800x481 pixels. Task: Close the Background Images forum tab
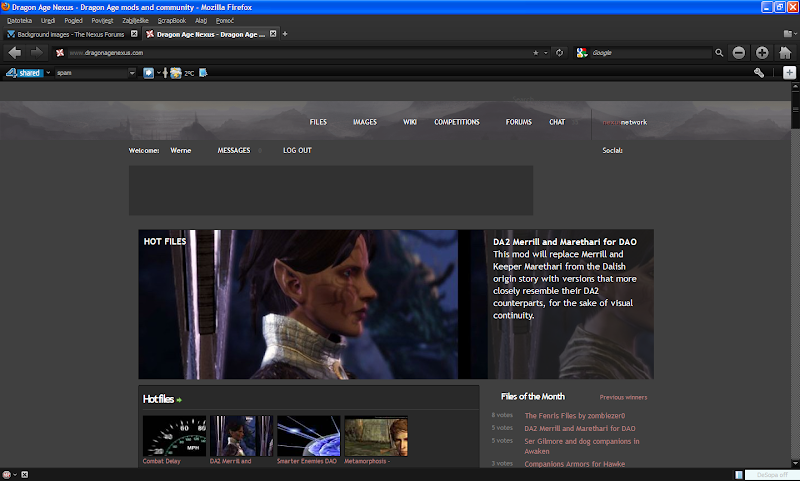134,34
